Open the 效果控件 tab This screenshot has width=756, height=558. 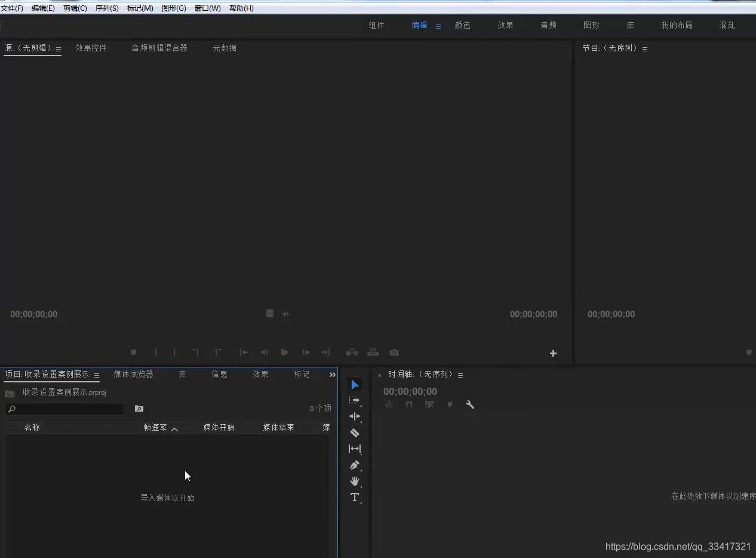(x=91, y=48)
